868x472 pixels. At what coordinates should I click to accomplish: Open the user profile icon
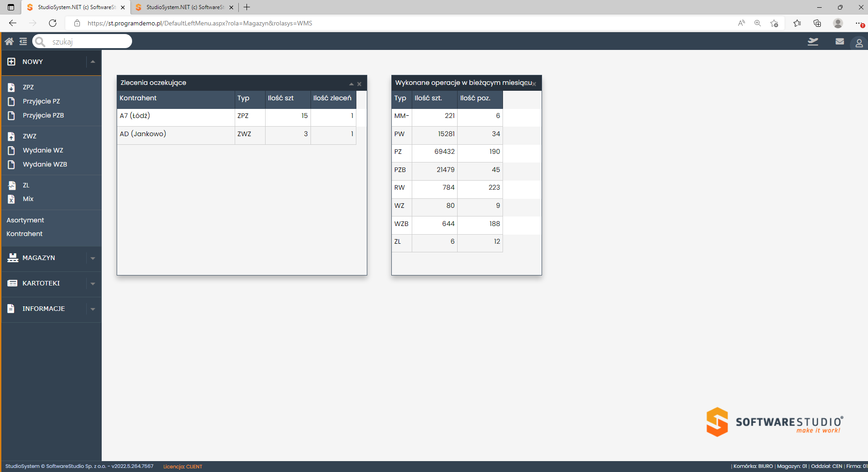point(859,43)
